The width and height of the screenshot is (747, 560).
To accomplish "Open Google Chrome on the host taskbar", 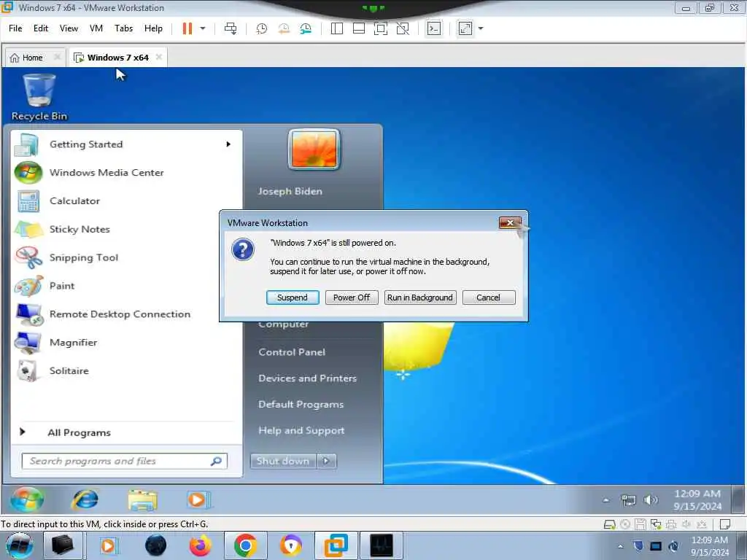I will 245,545.
